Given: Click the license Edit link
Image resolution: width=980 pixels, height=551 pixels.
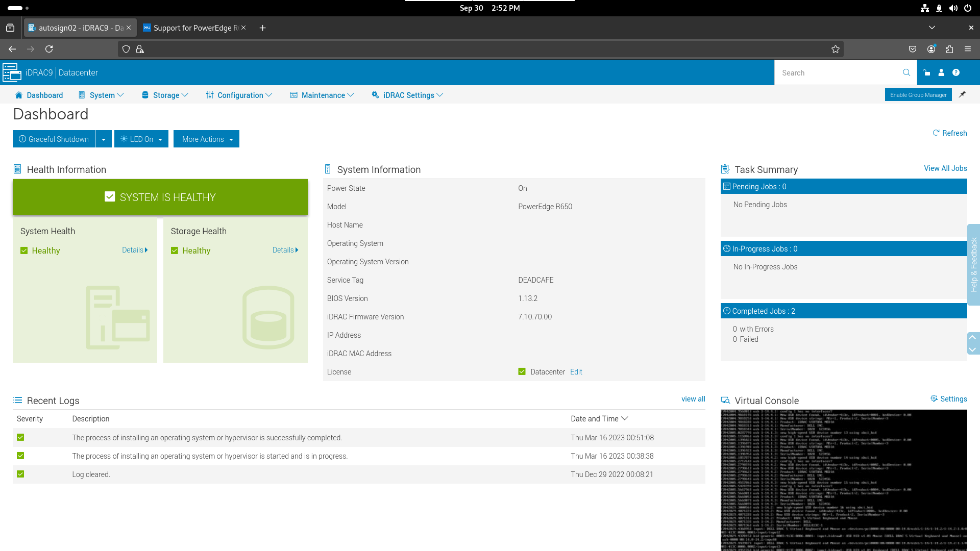Looking at the screenshot, I should pyautogui.click(x=576, y=372).
